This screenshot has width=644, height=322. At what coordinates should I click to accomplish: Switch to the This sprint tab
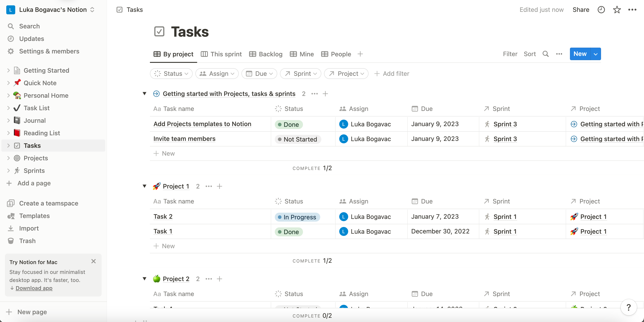coord(221,54)
